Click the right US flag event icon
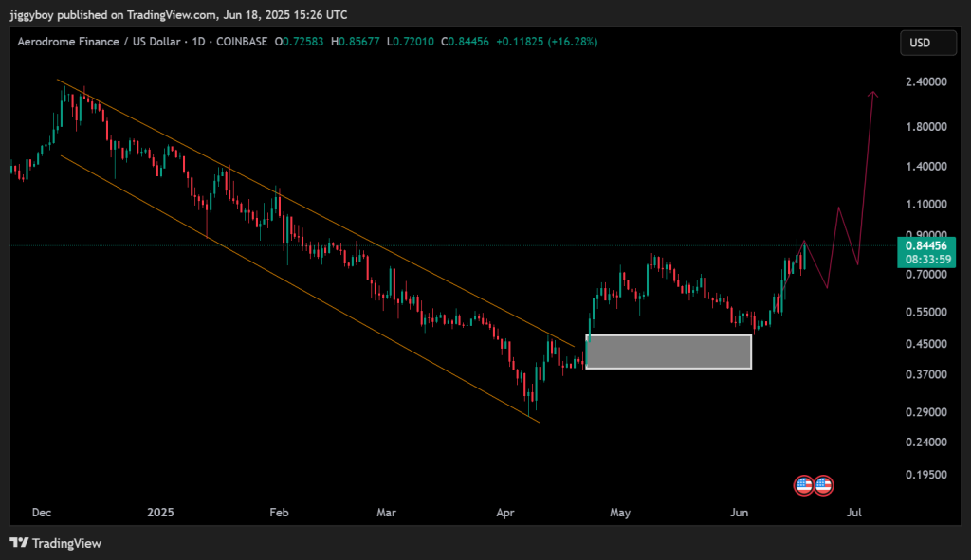The image size is (971, 560). (x=824, y=486)
